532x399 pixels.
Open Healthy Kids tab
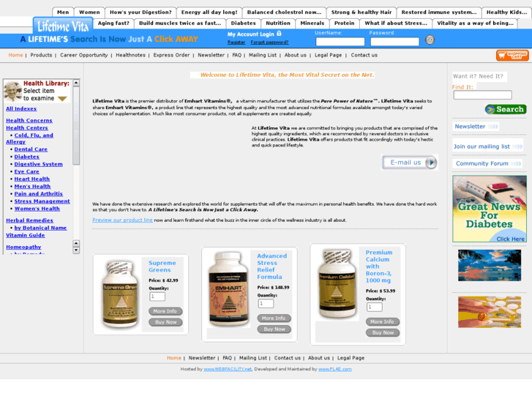point(506,12)
